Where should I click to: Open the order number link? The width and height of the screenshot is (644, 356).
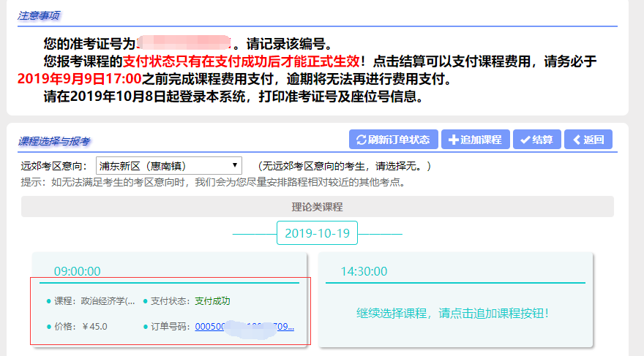pyautogui.click(x=244, y=326)
